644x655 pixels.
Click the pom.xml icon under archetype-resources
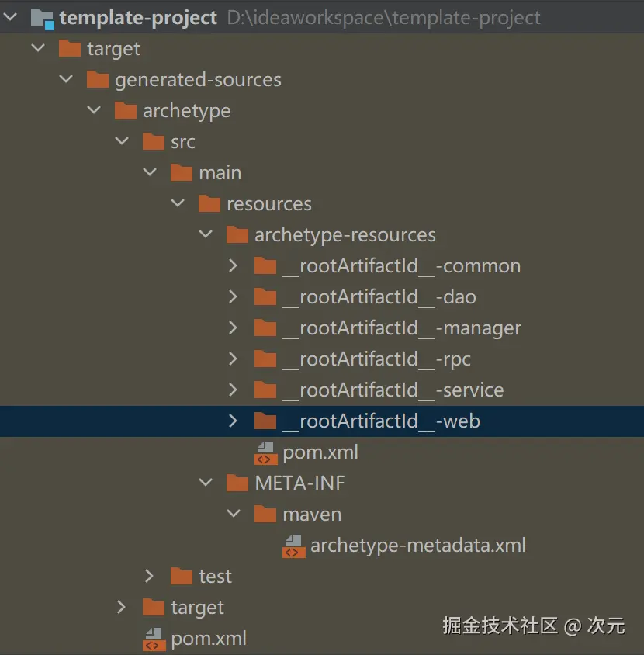[x=265, y=453]
